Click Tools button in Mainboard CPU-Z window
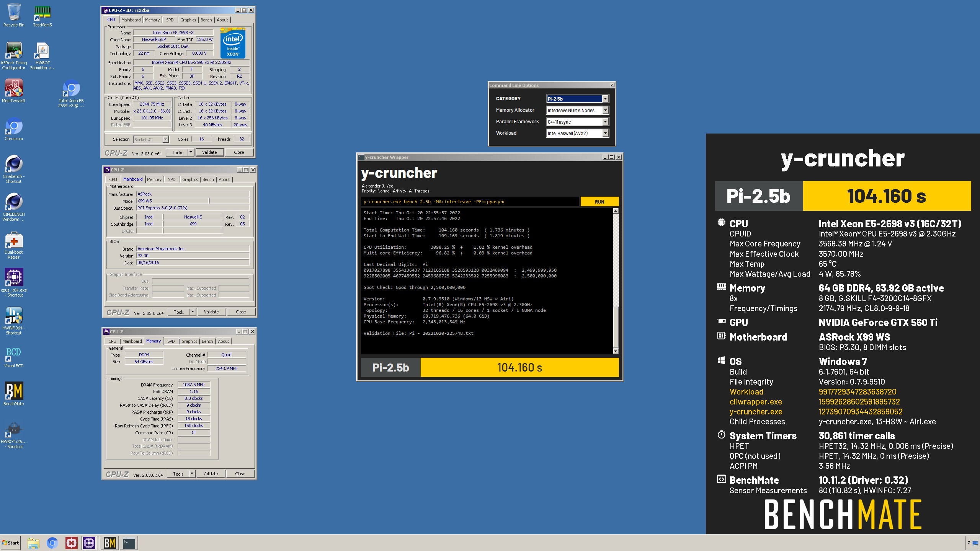This screenshot has width=980, height=551. click(179, 312)
